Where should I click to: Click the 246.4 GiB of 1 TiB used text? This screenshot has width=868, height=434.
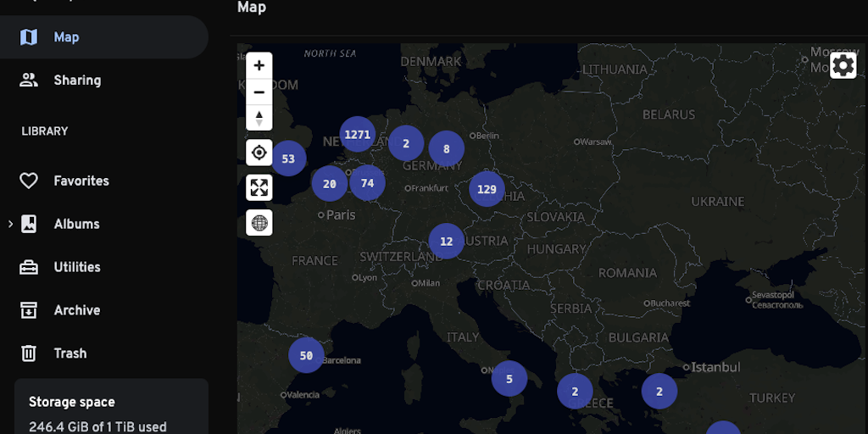(97, 427)
